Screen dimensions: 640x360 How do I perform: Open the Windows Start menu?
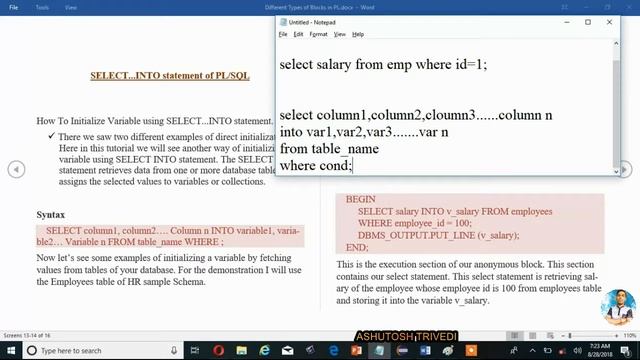11,351
